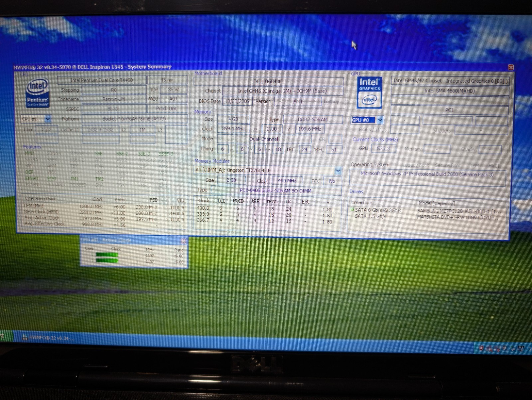Image resolution: width=532 pixels, height=400 pixels.
Task: Click the EM64T feature label
Action: point(32,178)
